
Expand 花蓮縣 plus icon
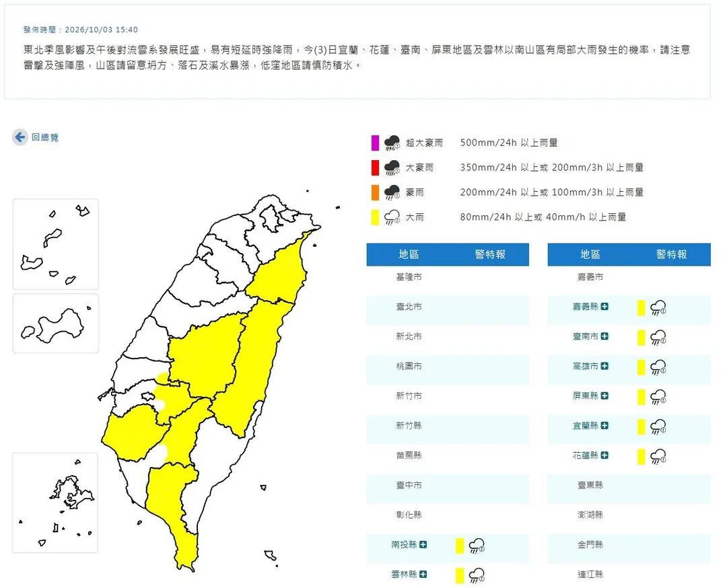(604, 455)
